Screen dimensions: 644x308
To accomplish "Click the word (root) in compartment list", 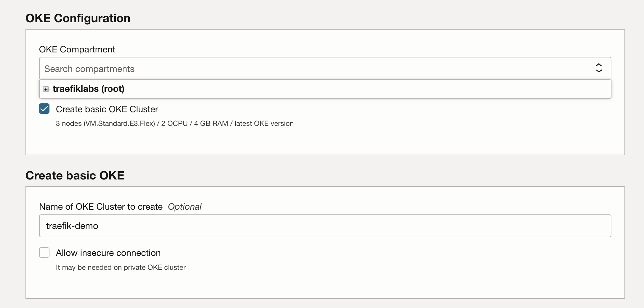I will [113, 89].
